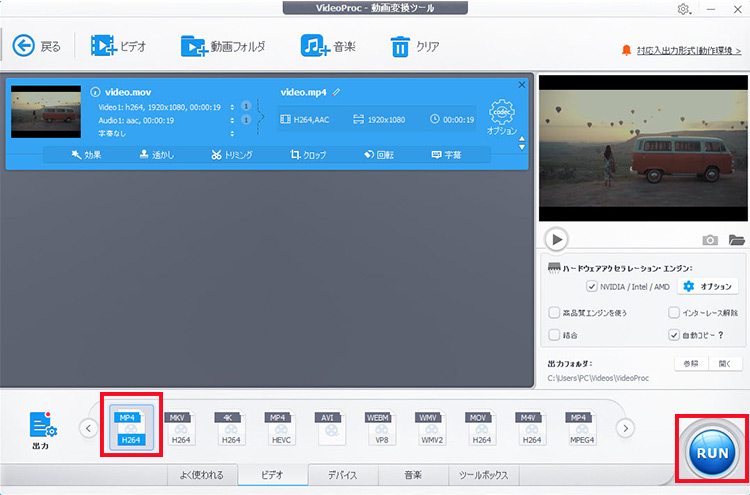Select MP4 MPEG4 output format
The image size is (750, 495).
[581, 428]
